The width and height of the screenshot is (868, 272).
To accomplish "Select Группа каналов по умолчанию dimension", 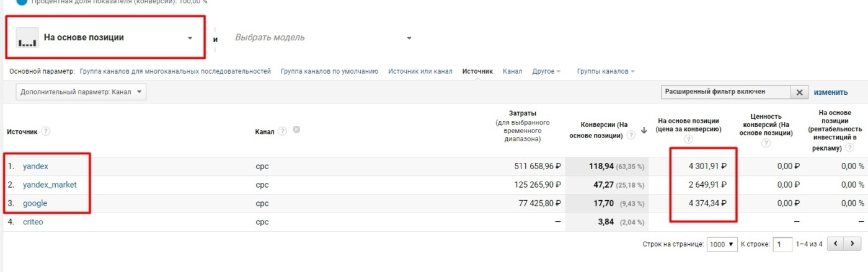I will pos(329,71).
